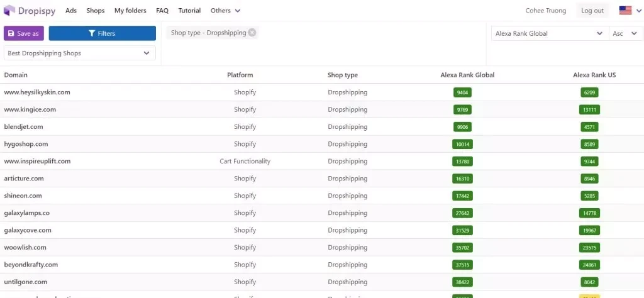Open the FAQ page

click(162, 11)
